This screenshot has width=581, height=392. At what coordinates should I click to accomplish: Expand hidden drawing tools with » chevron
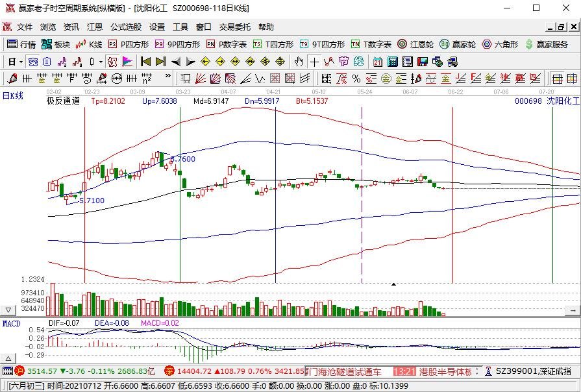point(168,76)
